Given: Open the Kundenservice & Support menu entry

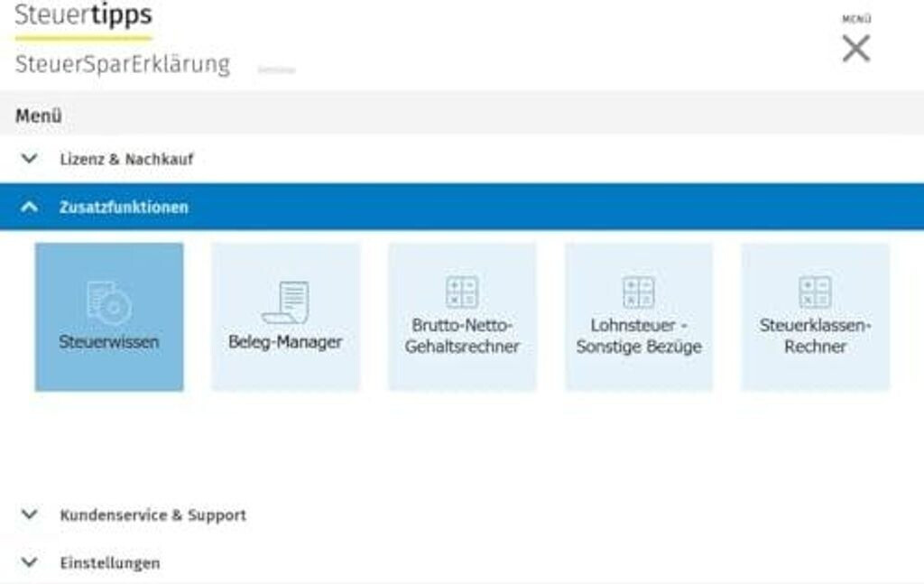Looking at the screenshot, I should tap(152, 514).
